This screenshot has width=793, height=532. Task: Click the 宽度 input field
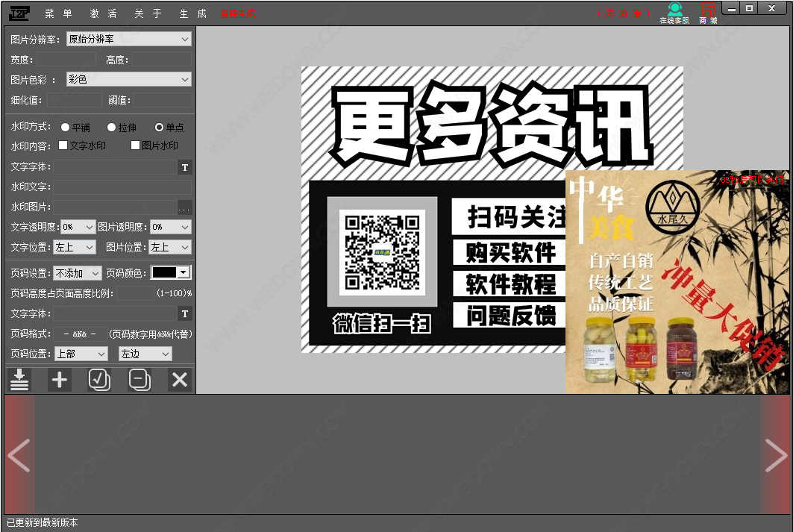pyautogui.click(x=66, y=60)
